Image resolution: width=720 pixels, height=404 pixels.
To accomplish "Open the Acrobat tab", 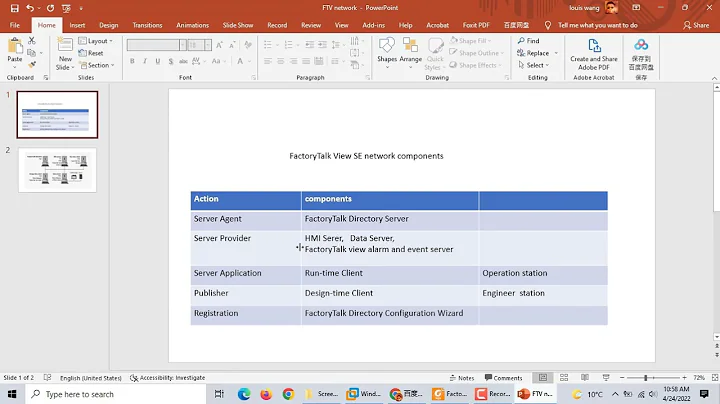I will point(438,25).
